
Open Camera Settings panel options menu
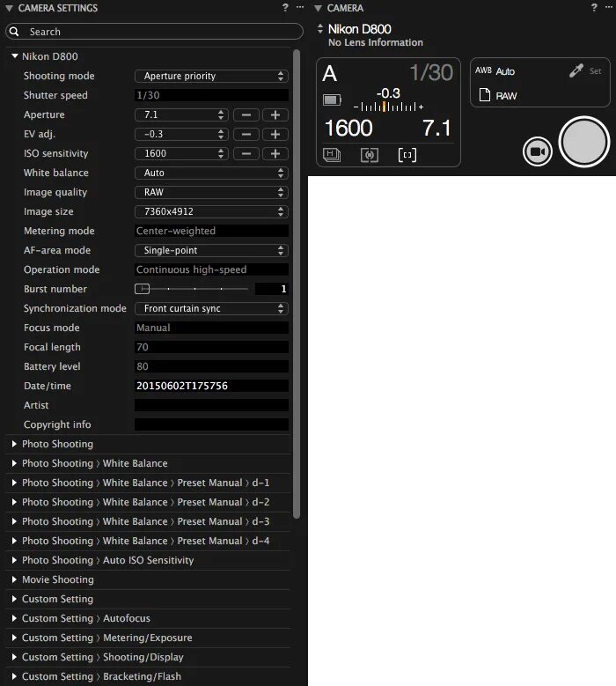(300, 7)
